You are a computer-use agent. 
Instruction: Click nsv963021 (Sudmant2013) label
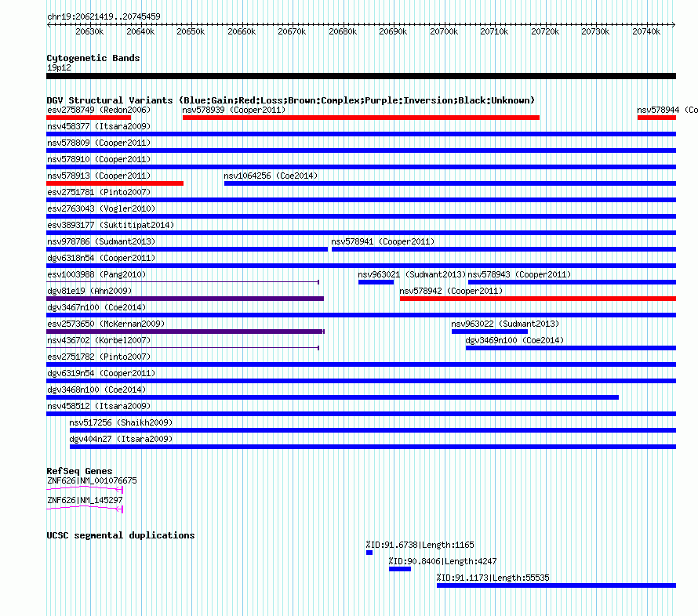pyautogui.click(x=412, y=274)
